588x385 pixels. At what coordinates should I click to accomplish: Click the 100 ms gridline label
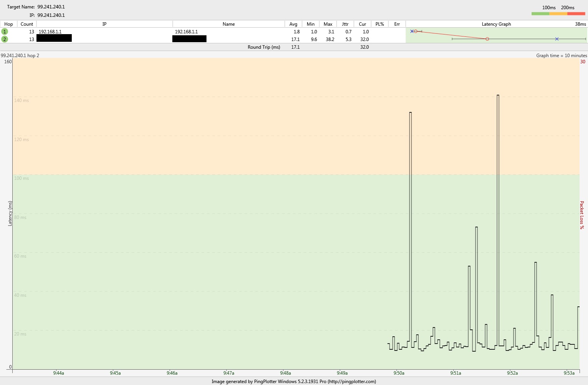21,178
